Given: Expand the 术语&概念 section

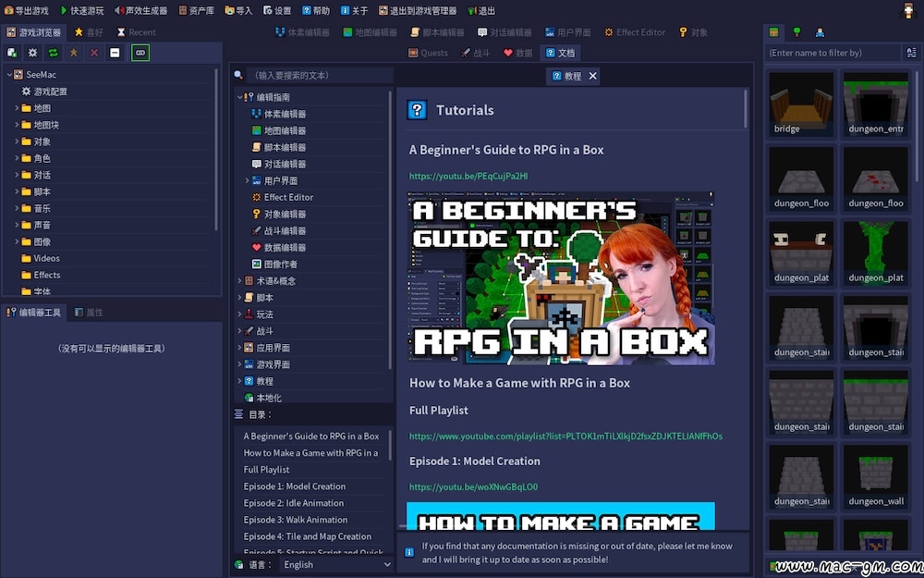Looking at the screenshot, I should (x=240, y=281).
